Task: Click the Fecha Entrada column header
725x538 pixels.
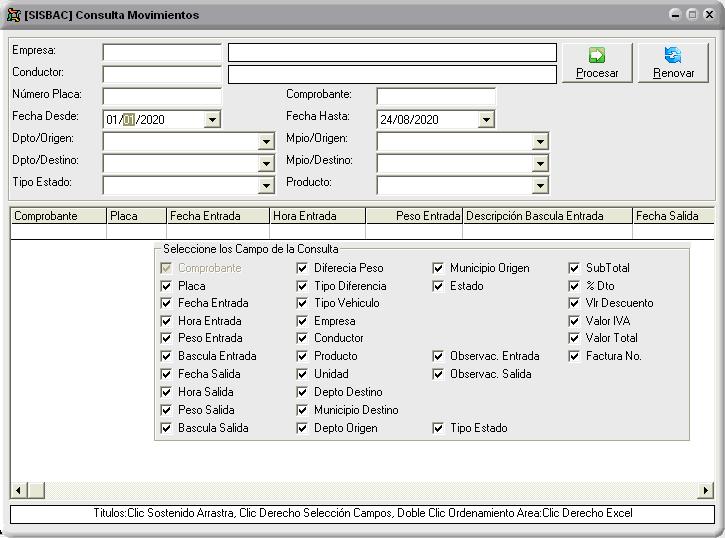Action: tap(217, 216)
